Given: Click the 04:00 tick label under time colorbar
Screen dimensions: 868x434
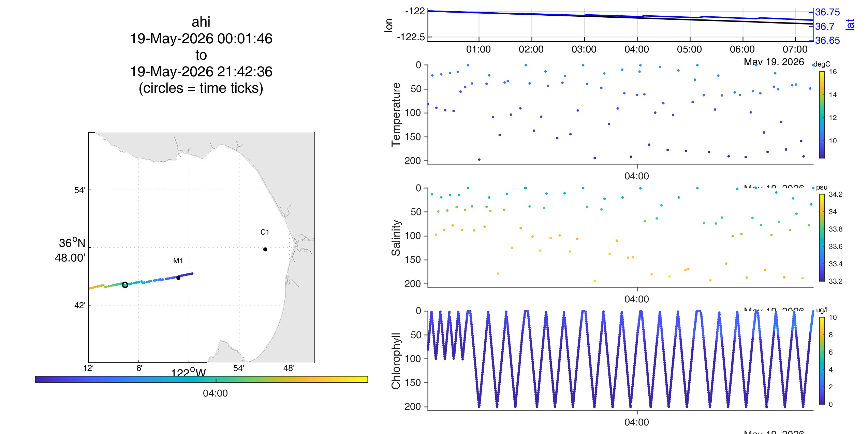Looking at the screenshot, I should (215, 393).
